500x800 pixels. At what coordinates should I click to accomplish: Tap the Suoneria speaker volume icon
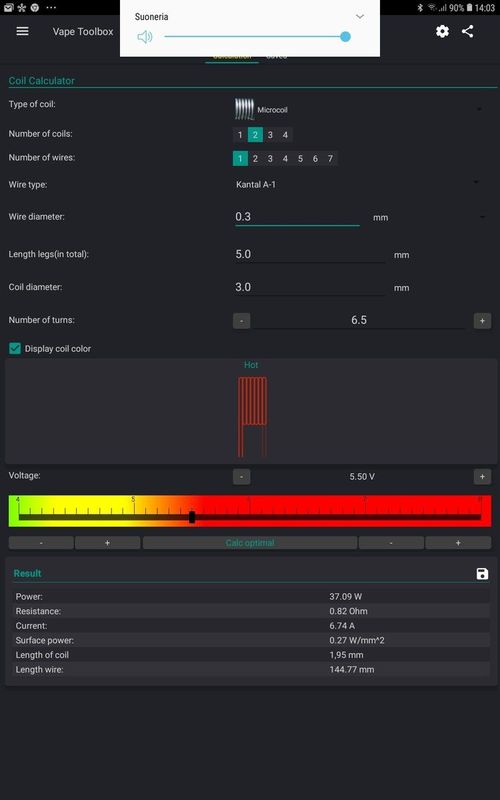click(x=145, y=37)
